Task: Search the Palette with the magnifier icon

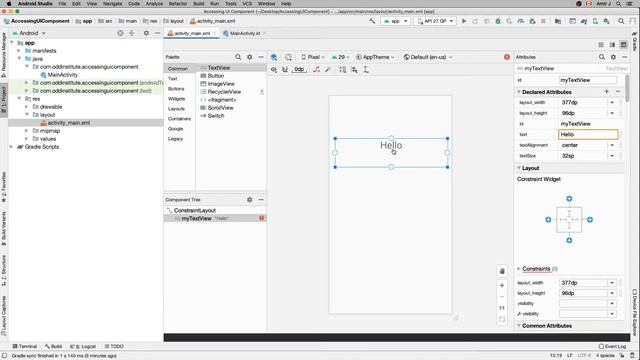Action: pos(238,57)
